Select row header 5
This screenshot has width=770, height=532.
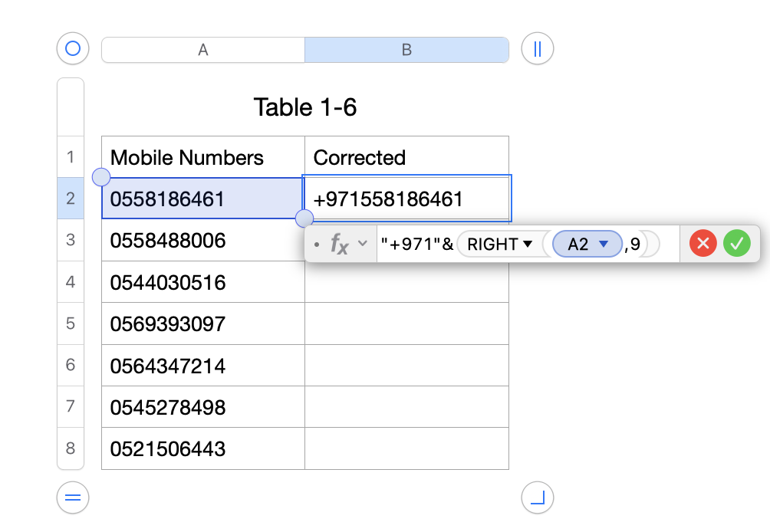[x=70, y=323]
